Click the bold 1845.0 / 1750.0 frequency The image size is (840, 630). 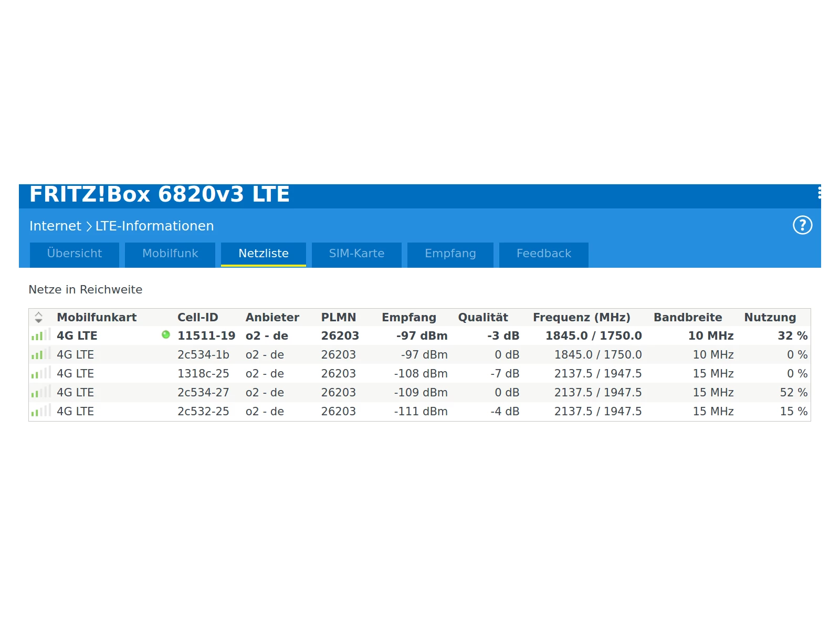594,335
